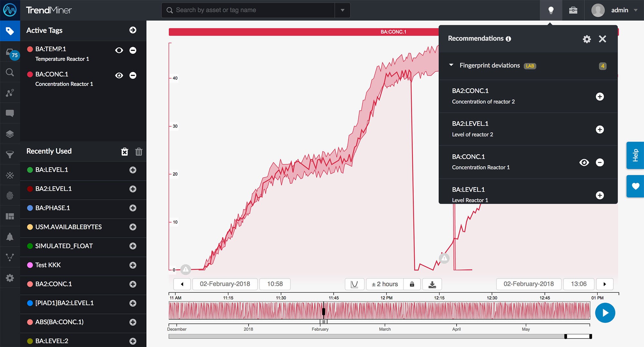Open the tools cross sidebar icon

click(x=10, y=175)
